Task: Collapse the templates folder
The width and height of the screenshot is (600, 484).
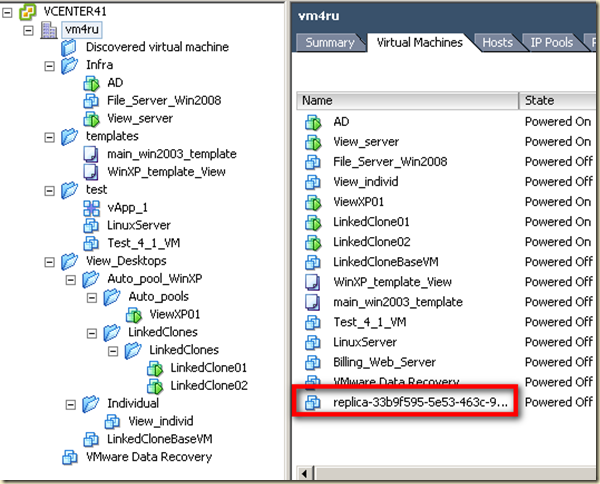Action: coord(49,137)
